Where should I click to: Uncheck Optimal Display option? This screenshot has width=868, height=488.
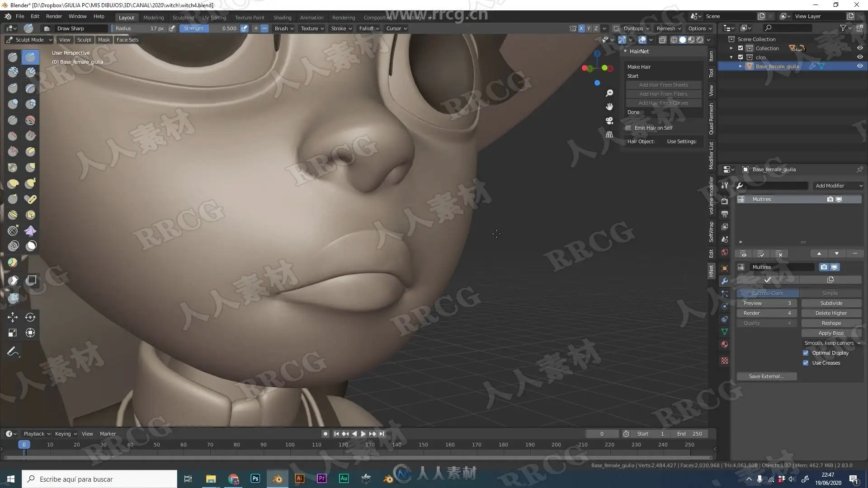pos(806,353)
